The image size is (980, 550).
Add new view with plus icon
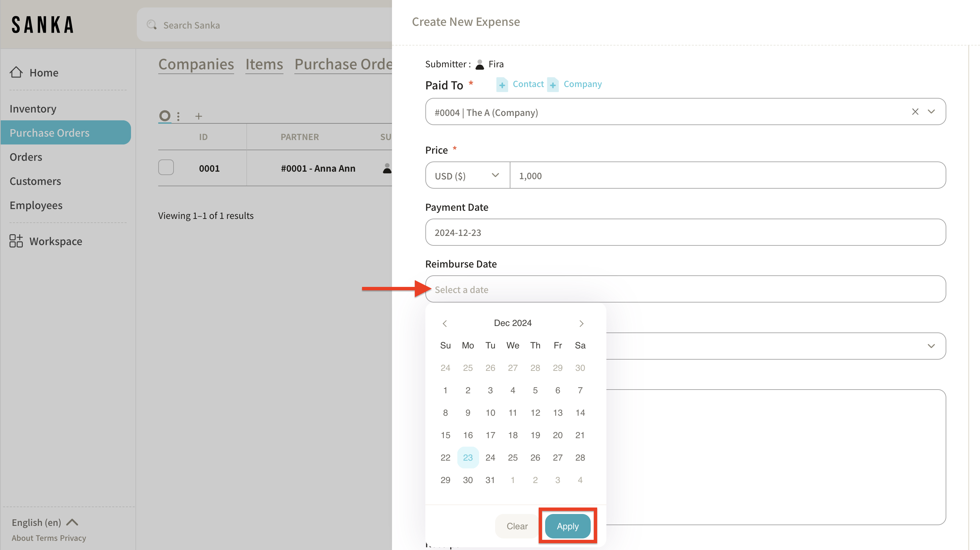[x=199, y=116]
